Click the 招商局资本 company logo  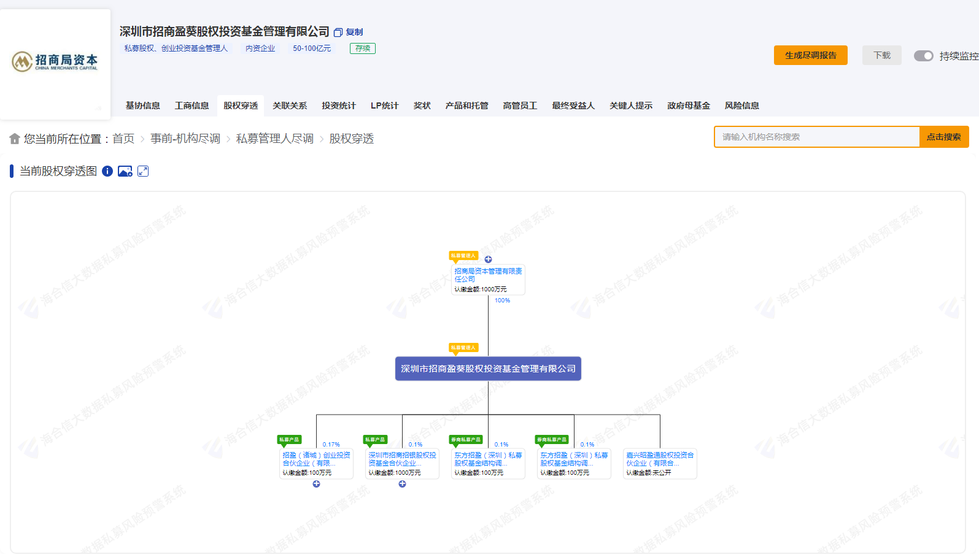pyautogui.click(x=55, y=61)
